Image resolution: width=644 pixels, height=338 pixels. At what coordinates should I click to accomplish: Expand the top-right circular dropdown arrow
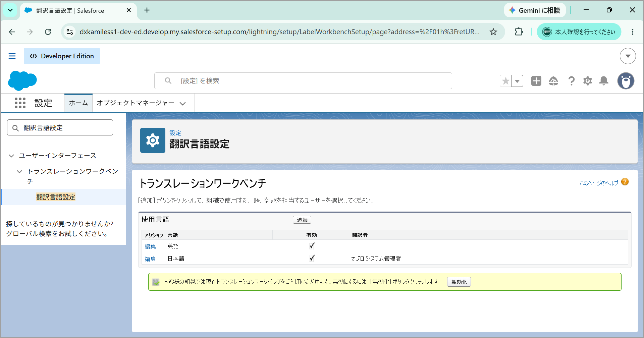coord(628,56)
